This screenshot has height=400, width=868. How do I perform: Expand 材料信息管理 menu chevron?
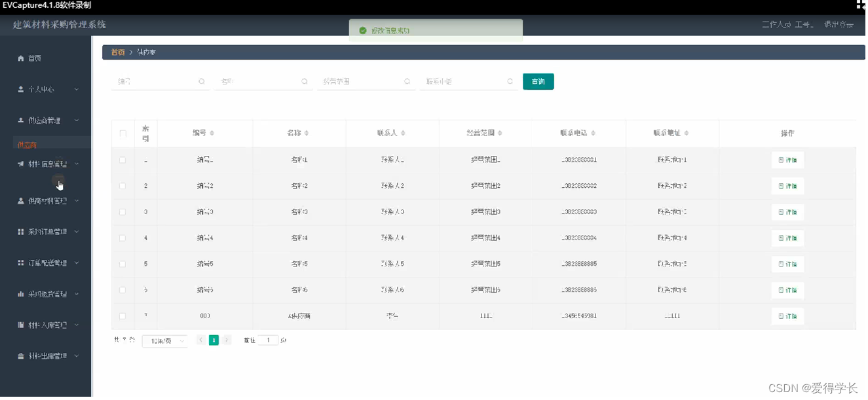pyautogui.click(x=77, y=164)
